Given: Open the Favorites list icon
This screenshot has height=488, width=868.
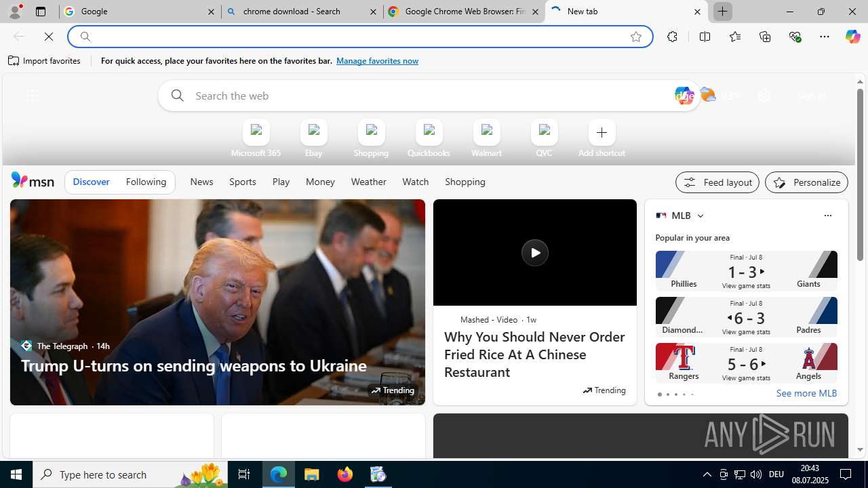Looking at the screenshot, I should click(x=735, y=37).
